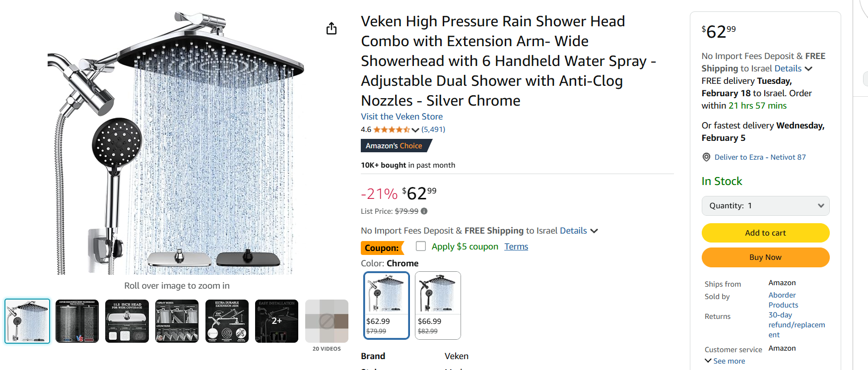868x370 pixels.
Task: Open the star rating breakdown chevron
Action: point(415,130)
